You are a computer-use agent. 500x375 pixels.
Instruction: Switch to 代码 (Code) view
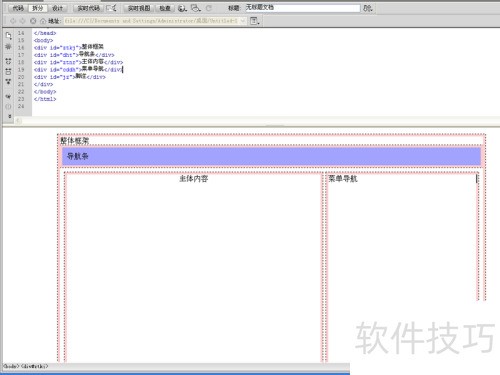coord(18,8)
